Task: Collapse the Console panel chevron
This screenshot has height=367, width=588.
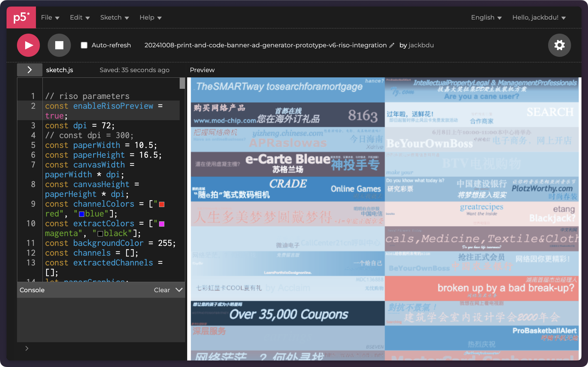Action: point(179,290)
